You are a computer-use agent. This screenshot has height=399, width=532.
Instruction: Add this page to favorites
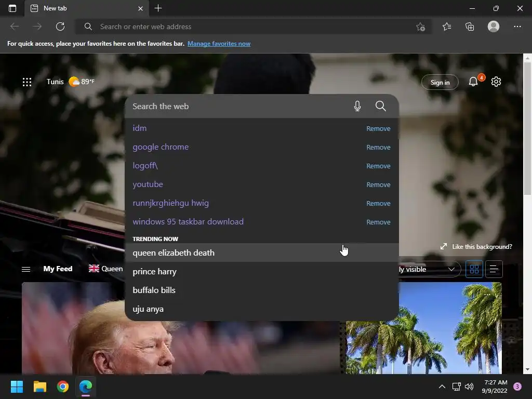click(420, 26)
